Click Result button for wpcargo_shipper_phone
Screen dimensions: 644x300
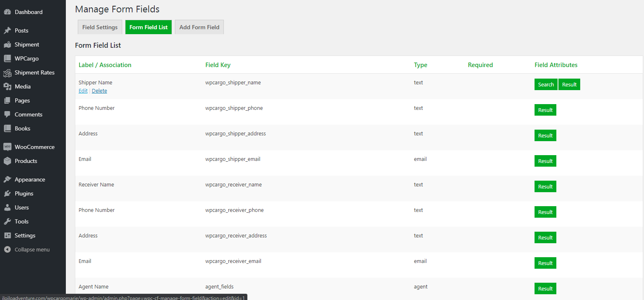(x=545, y=110)
